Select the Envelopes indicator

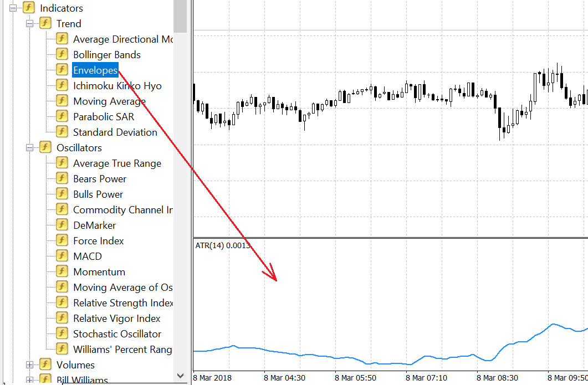coord(95,70)
